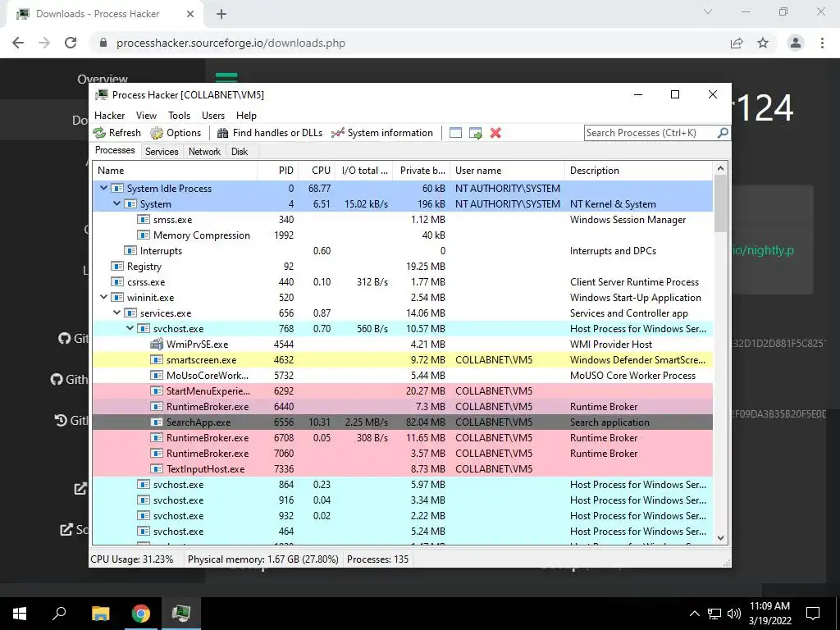Click the Process Hacker taskbar icon
The width and height of the screenshot is (840, 630).
click(x=181, y=612)
